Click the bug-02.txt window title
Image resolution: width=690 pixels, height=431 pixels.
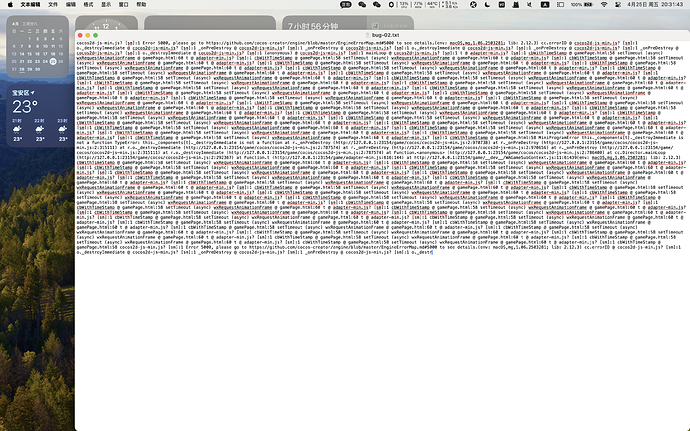tap(385, 35)
